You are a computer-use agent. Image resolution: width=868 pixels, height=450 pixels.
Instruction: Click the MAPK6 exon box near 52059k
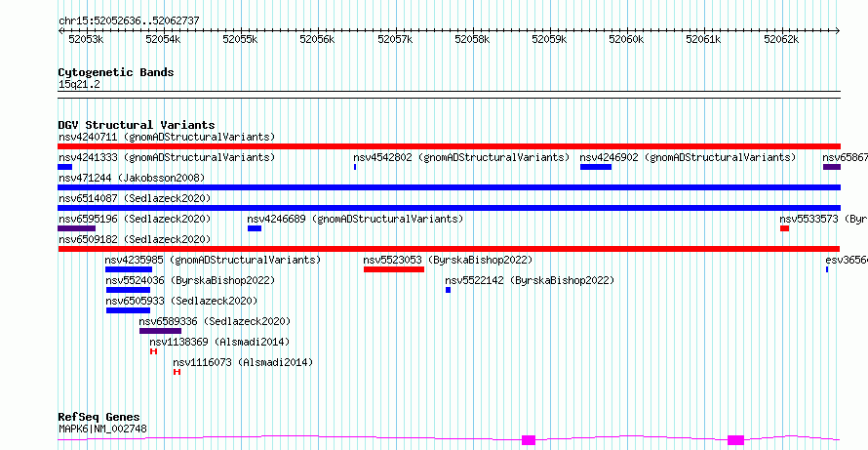click(529, 440)
